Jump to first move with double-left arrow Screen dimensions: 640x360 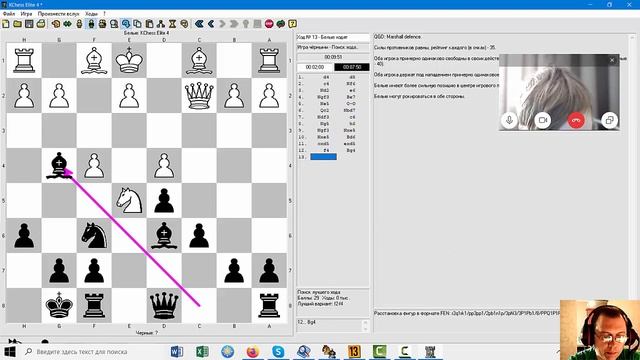[199, 24]
